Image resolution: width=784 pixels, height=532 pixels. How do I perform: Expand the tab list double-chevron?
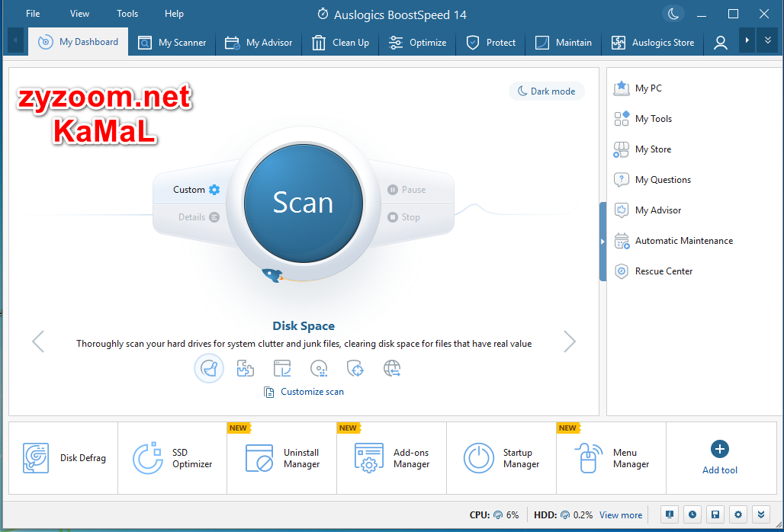click(x=767, y=40)
